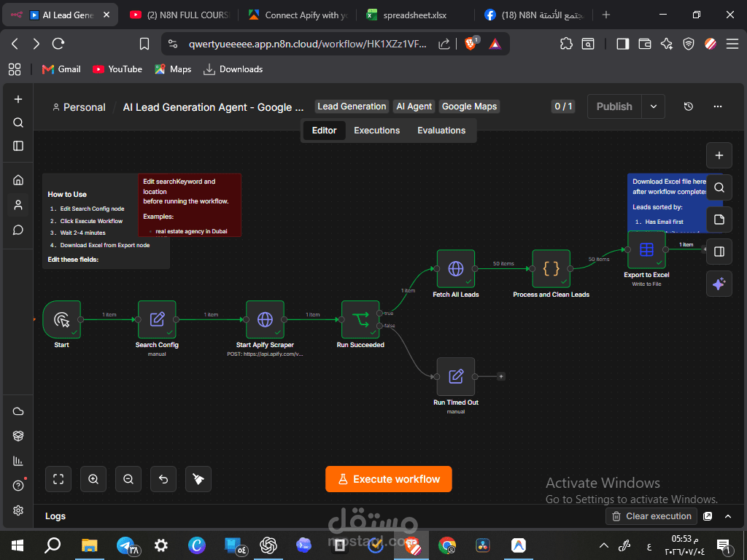Switch to the Evaluations tab

point(441,131)
